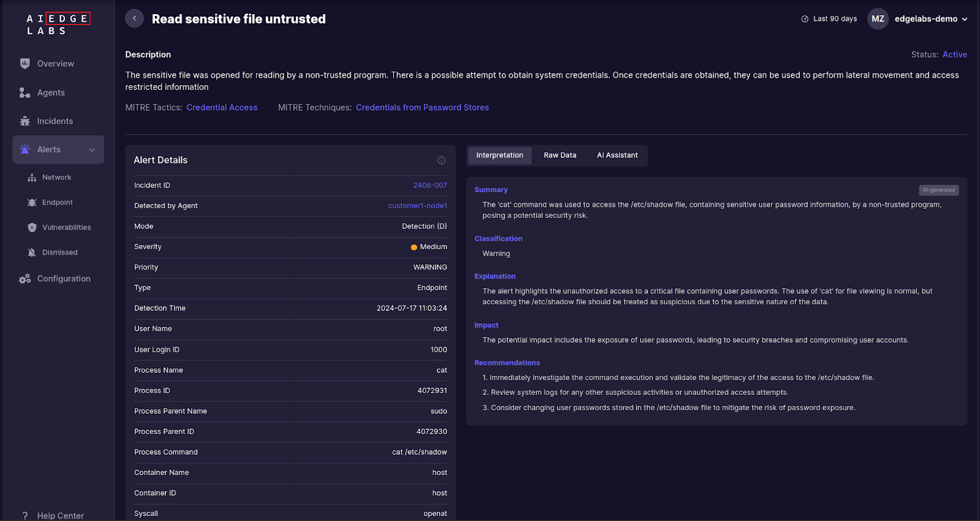Viewport: 980px width, 521px height.
Task: Open the Credential Access tactic link
Action: pos(222,108)
